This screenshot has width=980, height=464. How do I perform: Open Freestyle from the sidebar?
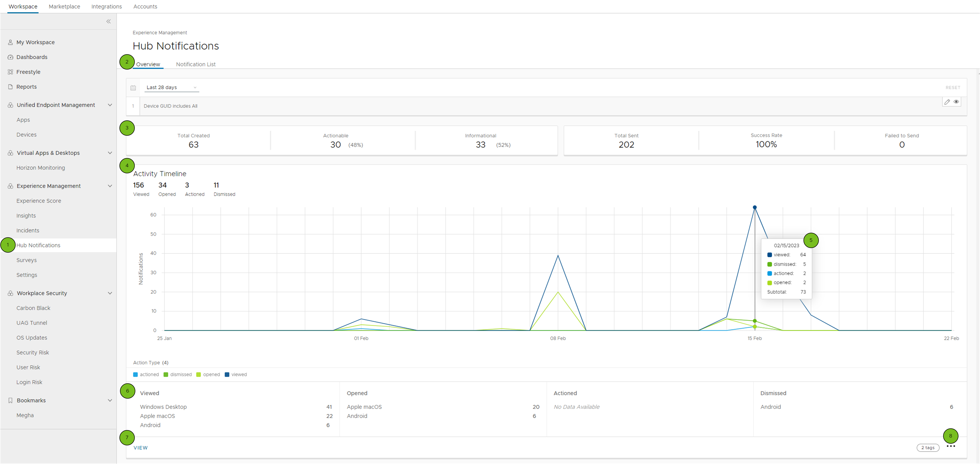28,72
